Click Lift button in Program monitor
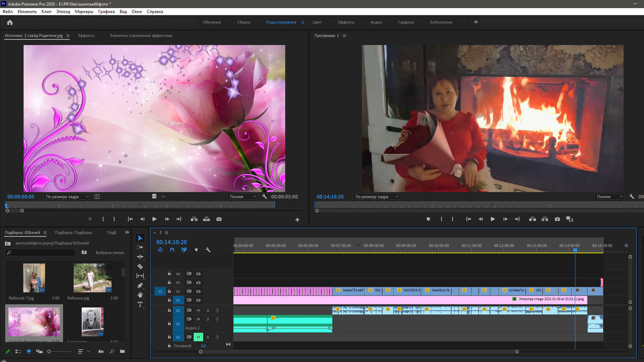The width and height of the screenshot is (644, 362). coord(532,219)
